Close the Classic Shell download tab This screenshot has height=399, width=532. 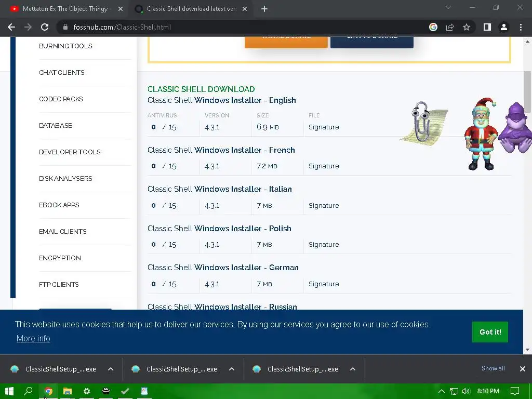[x=245, y=9]
